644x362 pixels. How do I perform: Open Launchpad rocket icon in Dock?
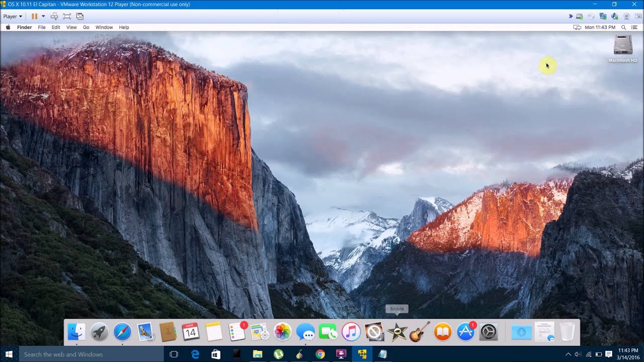coord(99,332)
